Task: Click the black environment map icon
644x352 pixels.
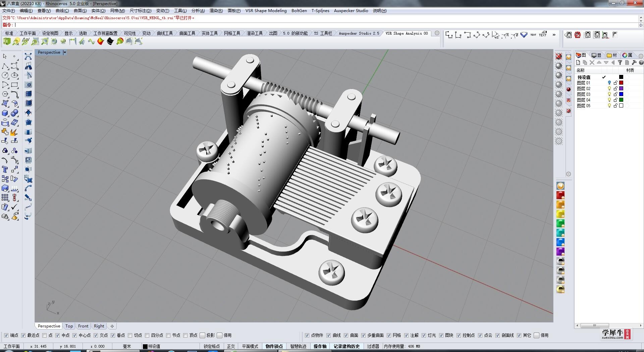Action: tap(110, 41)
